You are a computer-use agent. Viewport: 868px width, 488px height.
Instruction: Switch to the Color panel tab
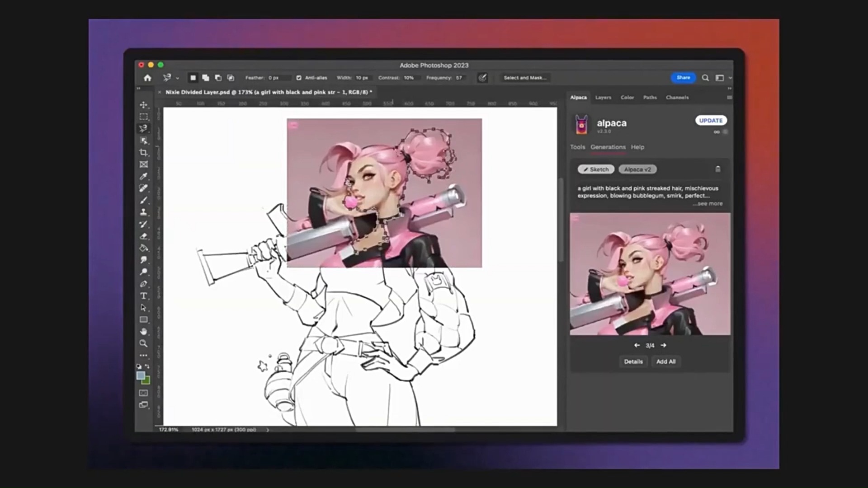coord(627,97)
